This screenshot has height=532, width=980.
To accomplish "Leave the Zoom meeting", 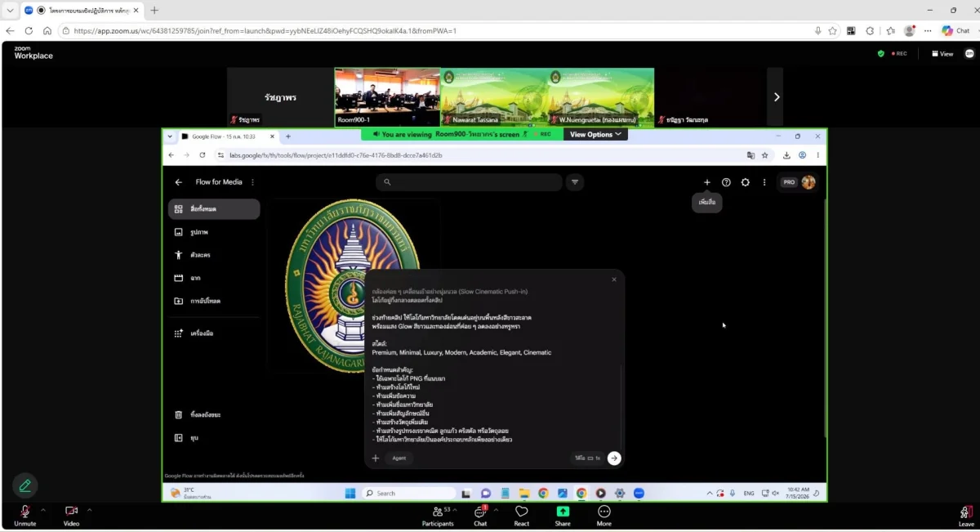I will pos(966,516).
